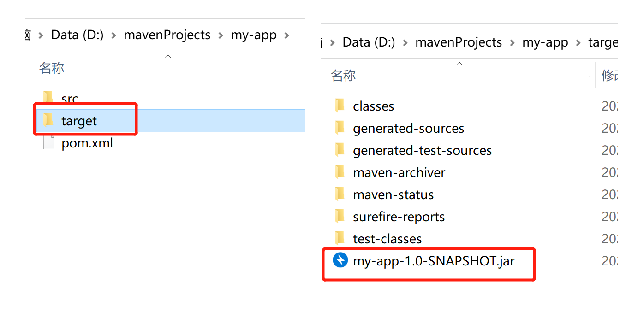Screen dimensions: 644x318
Task: Go to Data (D:) in left window breadcrumb
Action: [77, 35]
